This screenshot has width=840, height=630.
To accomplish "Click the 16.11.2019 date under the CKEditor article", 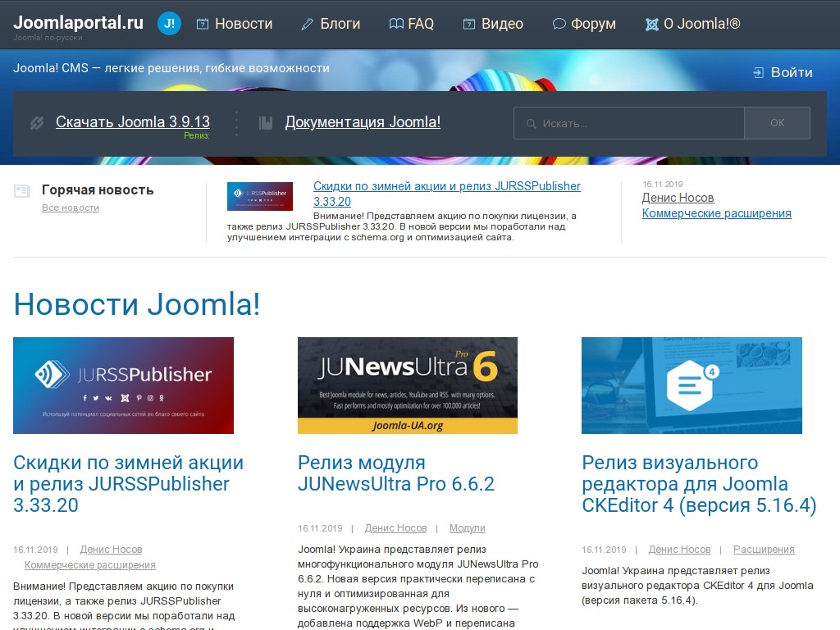I will pos(605,550).
